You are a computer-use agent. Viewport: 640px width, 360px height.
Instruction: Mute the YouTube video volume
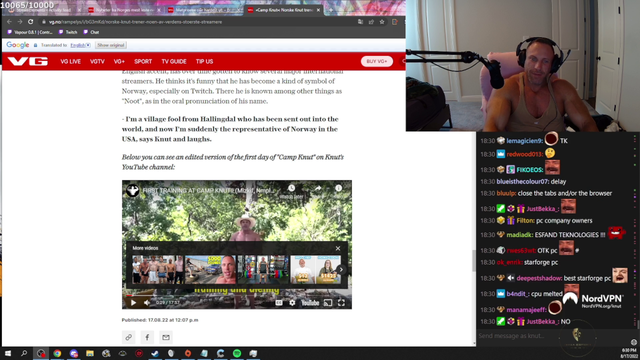coord(147,302)
